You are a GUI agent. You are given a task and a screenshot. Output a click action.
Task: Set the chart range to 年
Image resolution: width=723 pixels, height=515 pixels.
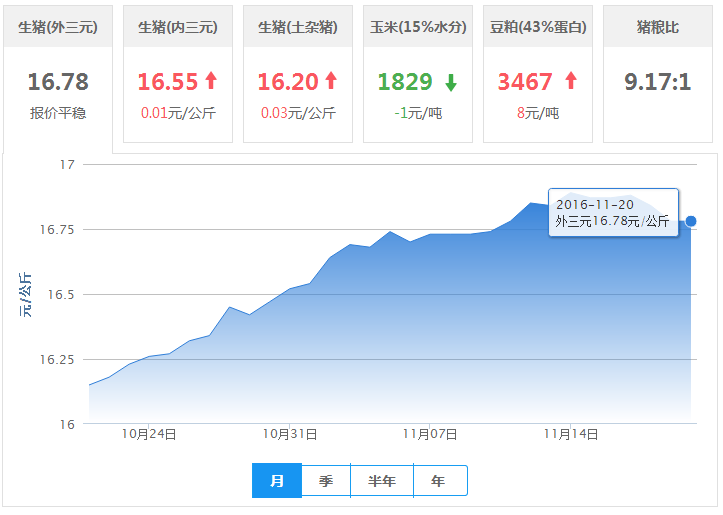[x=439, y=481]
